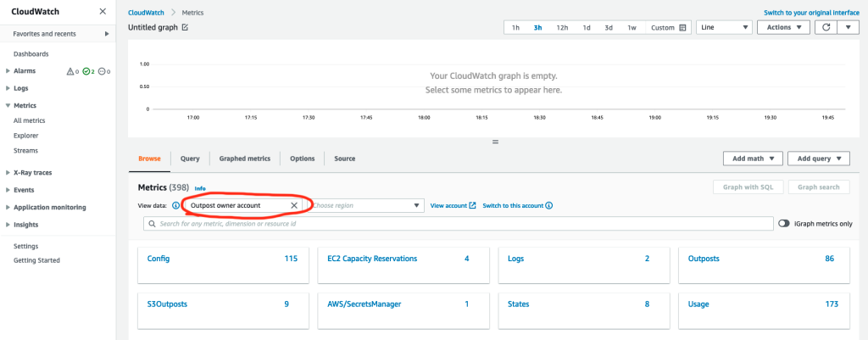The image size is (868, 340).
Task: Collapse the Metrics section
Action: (x=8, y=105)
